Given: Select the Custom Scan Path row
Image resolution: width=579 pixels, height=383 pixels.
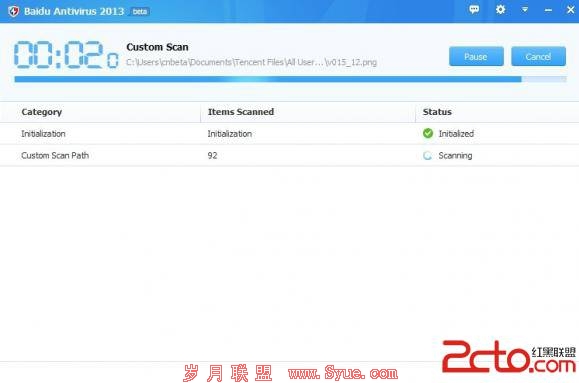Looking at the screenshot, I should tap(290, 155).
